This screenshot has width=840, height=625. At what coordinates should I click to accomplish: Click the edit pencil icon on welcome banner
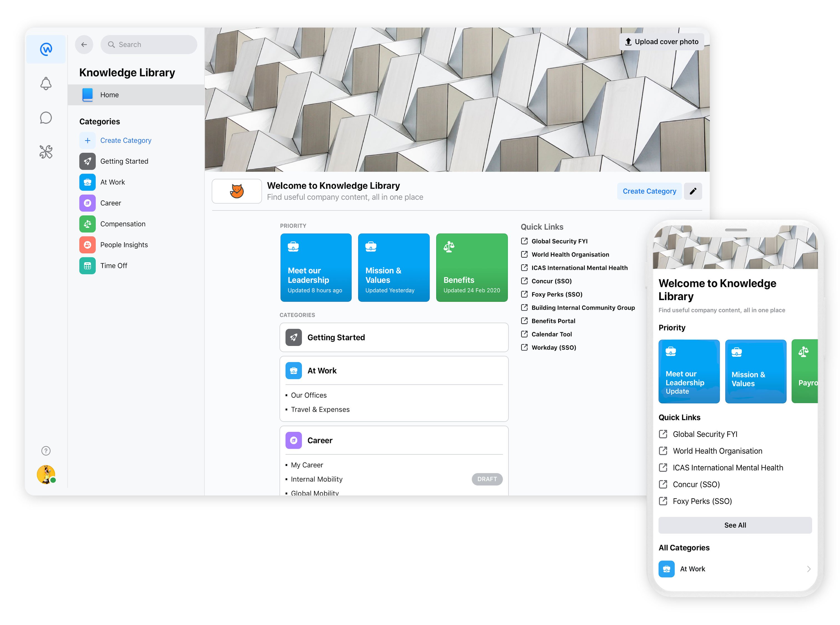tap(694, 191)
